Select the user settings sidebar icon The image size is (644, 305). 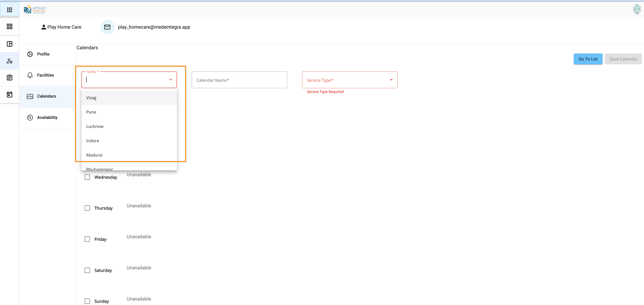pos(9,61)
